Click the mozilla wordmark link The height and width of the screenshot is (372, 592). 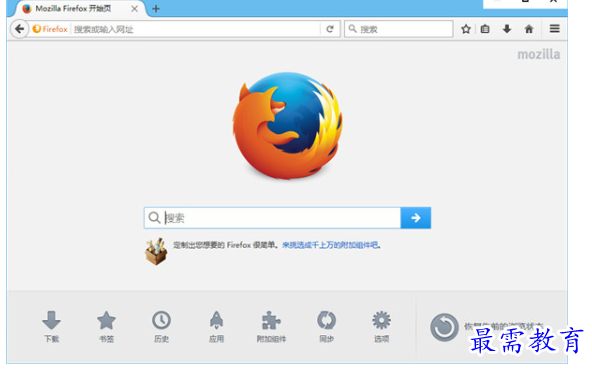(x=539, y=54)
